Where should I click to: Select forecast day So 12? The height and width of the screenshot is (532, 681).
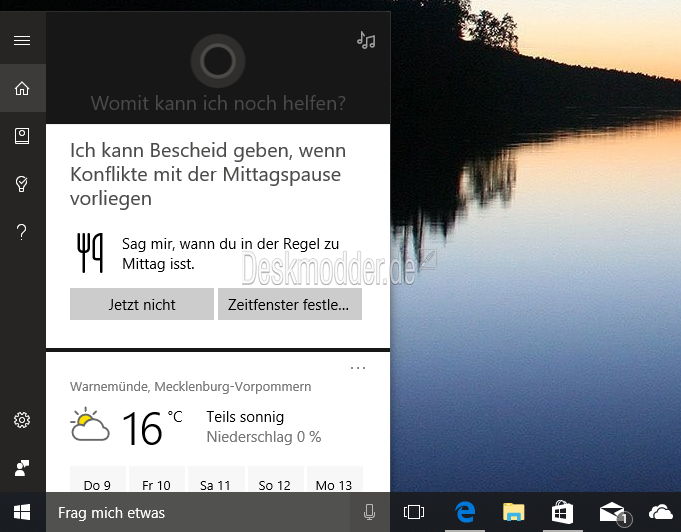point(274,480)
